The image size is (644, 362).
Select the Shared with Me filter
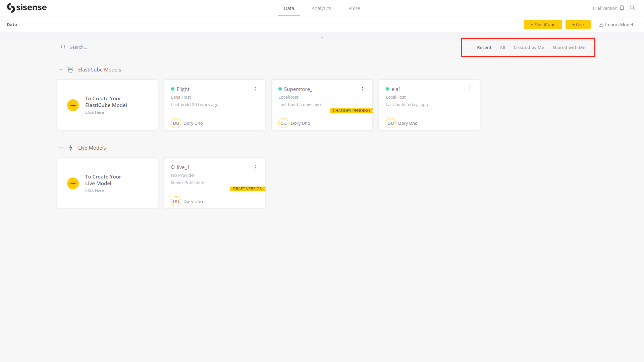[569, 48]
